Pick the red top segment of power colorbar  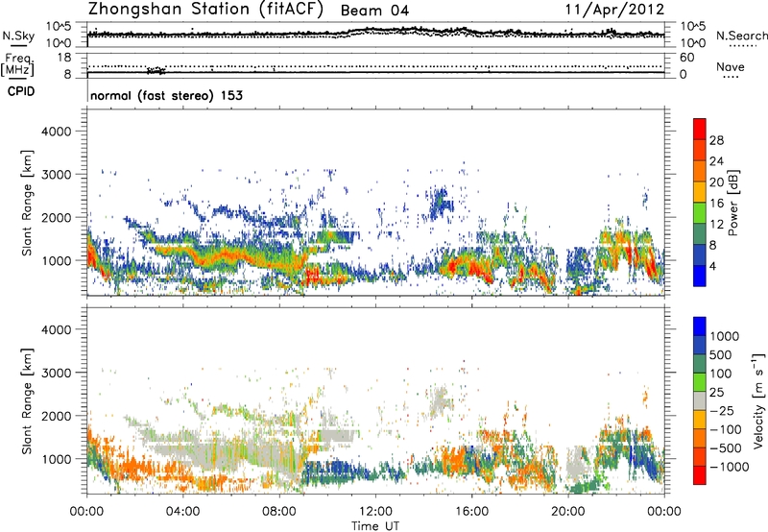tap(700, 129)
